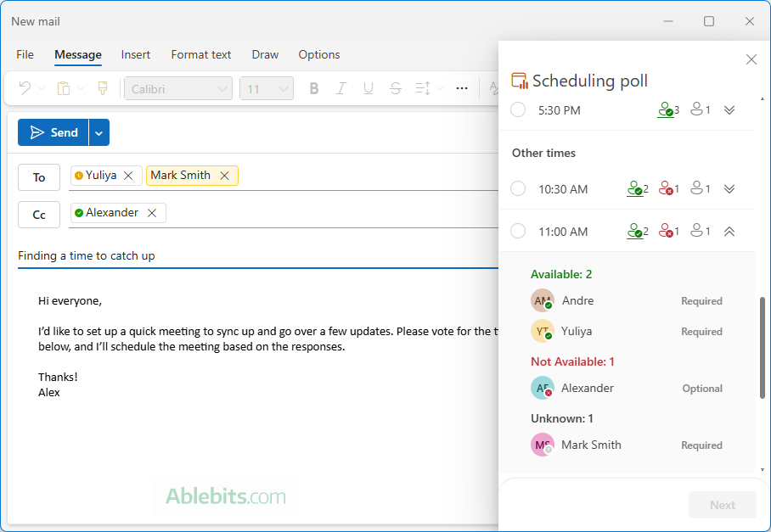The width and height of the screenshot is (771, 532).
Task: Open the Draw tab
Action: (264, 54)
